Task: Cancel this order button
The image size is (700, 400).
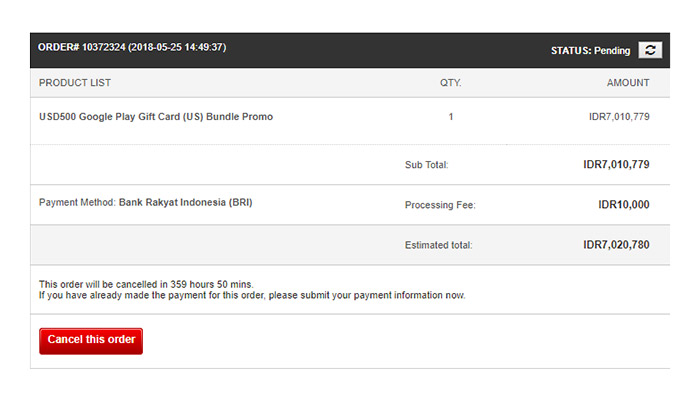Action: (91, 341)
